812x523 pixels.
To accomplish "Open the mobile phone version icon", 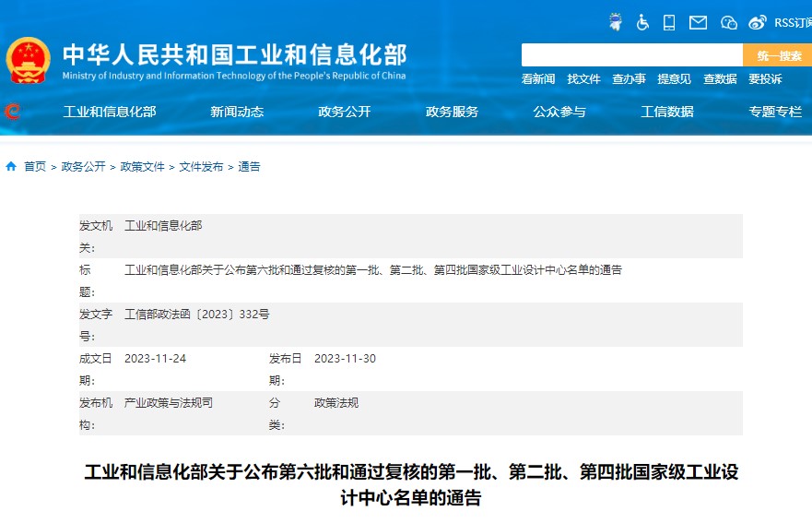I will 669,22.
